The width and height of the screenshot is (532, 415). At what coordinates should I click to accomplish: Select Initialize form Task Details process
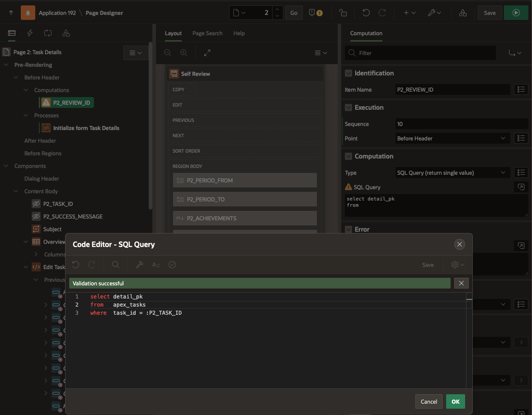tap(86, 128)
